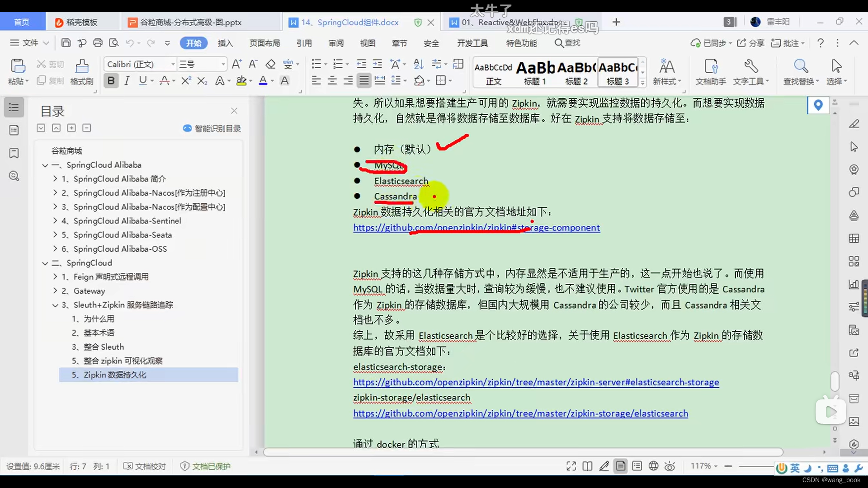Switch to full screen view icon
The height and width of the screenshot is (488, 868).
[x=571, y=466]
